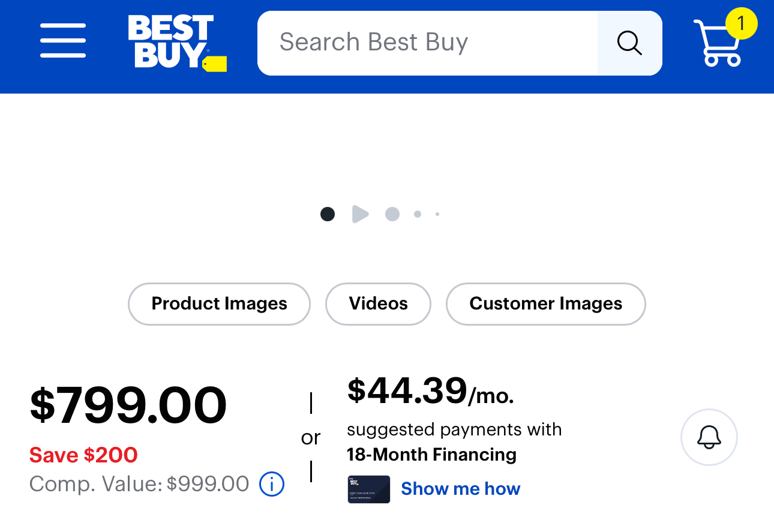Tap the yellow cart item count badge
Viewport: 774px width, 532px height.
pos(741,24)
